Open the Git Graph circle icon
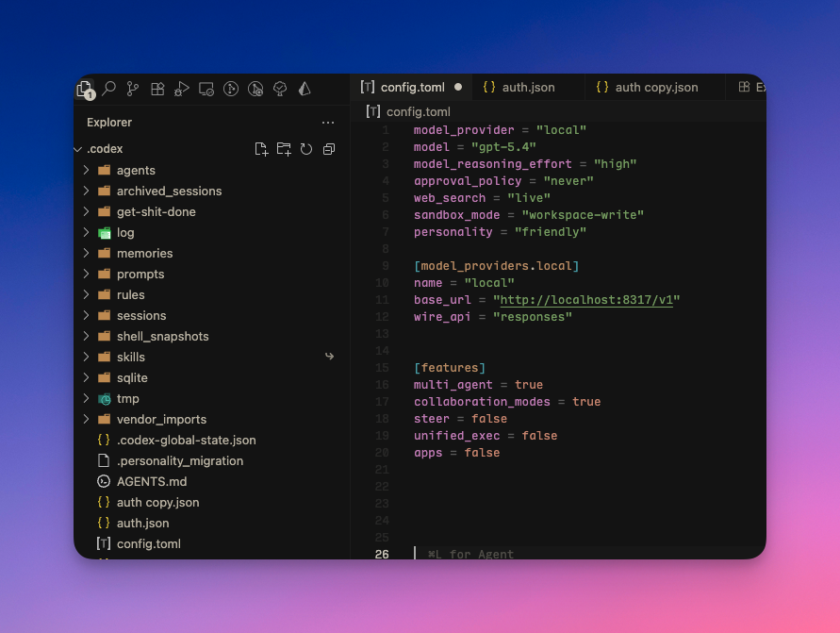 (231, 89)
